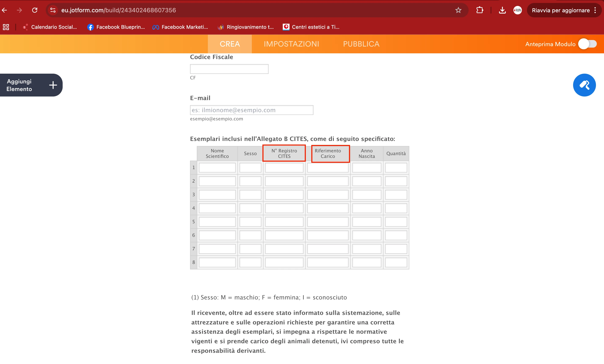Select the CREA tab
The image size is (604, 364).
(229, 44)
